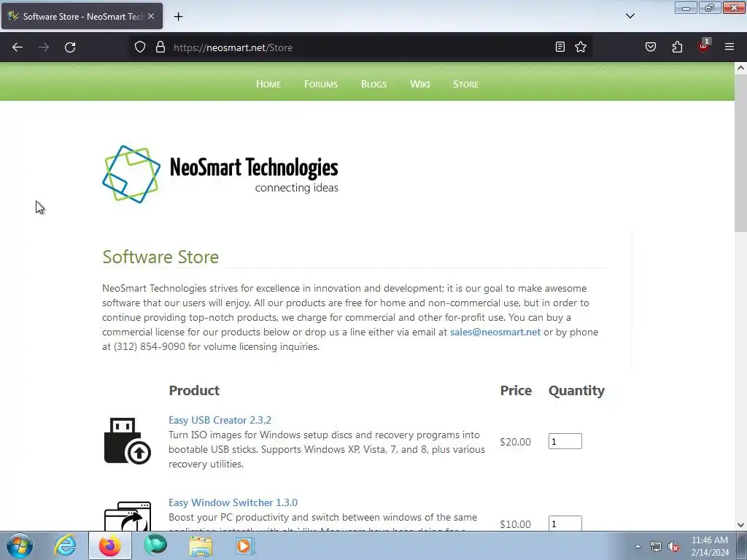Go to Home in the green menu
The width and height of the screenshot is (747, 560).
point(268,85)
